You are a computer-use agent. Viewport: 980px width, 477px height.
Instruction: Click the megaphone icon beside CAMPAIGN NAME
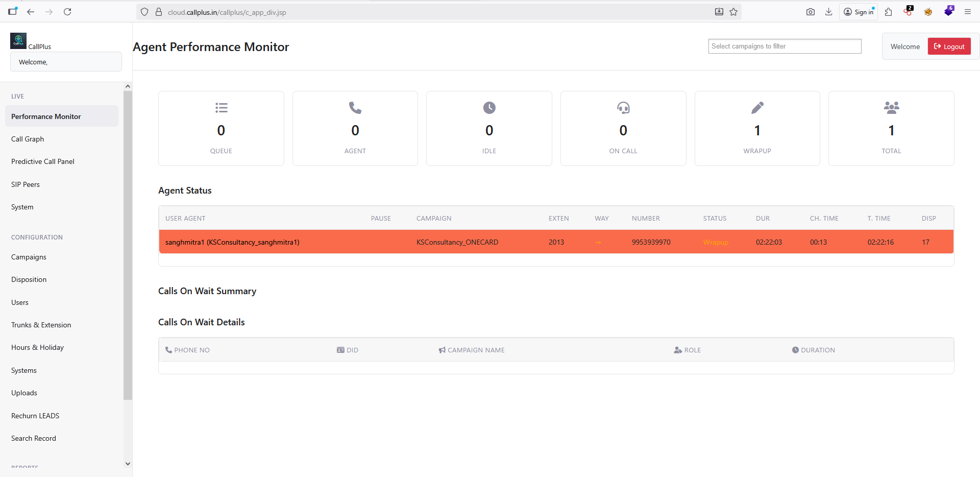tap(442, 350)
